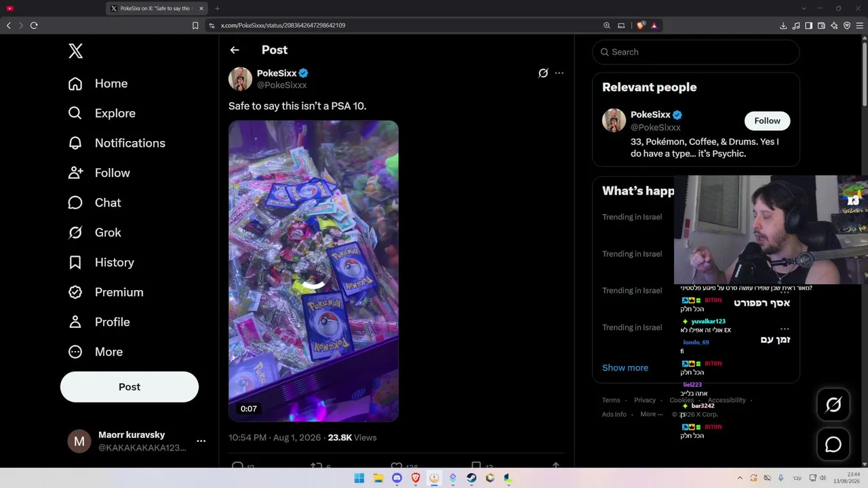Image resolution: width=868 pixels, height=488 pixels.
Task: Open the media playlist icon
Action: [x=796, y=26]
